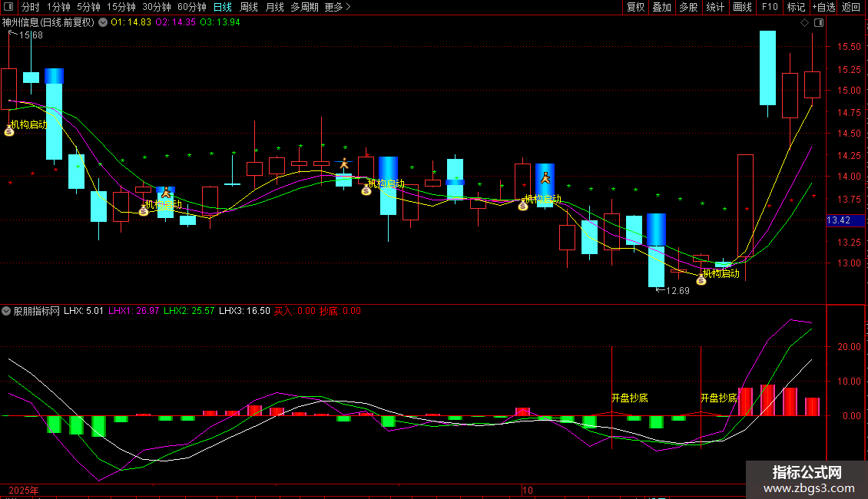Open the dropdown arrow next to 神州信息 title

point(103,22)
